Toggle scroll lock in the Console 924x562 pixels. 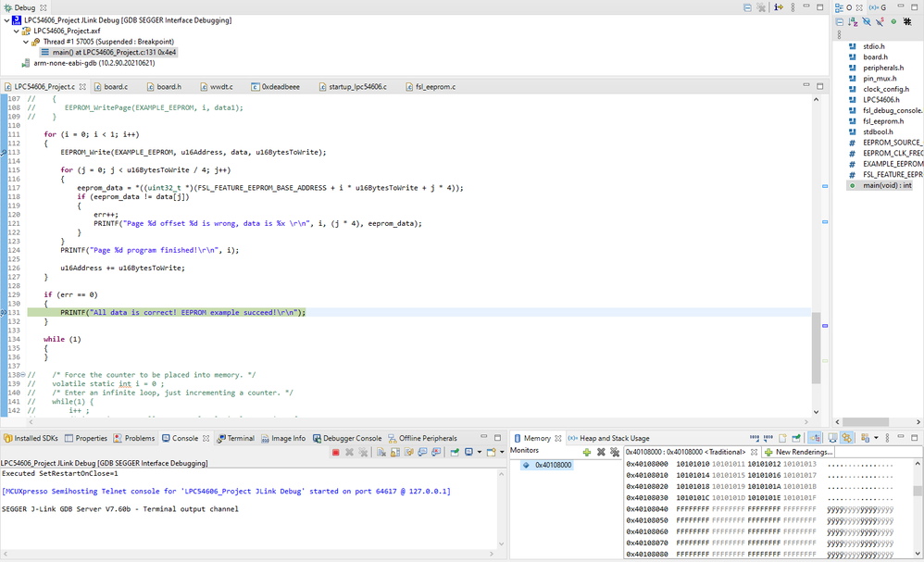click(x=394, y=453)
